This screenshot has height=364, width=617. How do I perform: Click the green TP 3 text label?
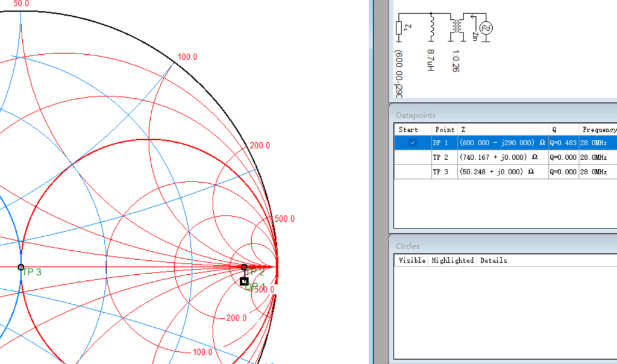click(32, 272)
